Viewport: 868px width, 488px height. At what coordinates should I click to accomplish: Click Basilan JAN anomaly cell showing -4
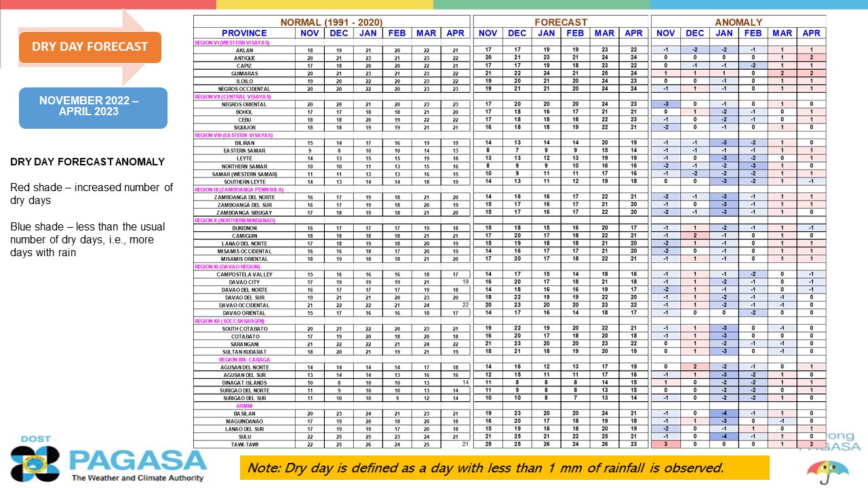[x=724, y=413]
